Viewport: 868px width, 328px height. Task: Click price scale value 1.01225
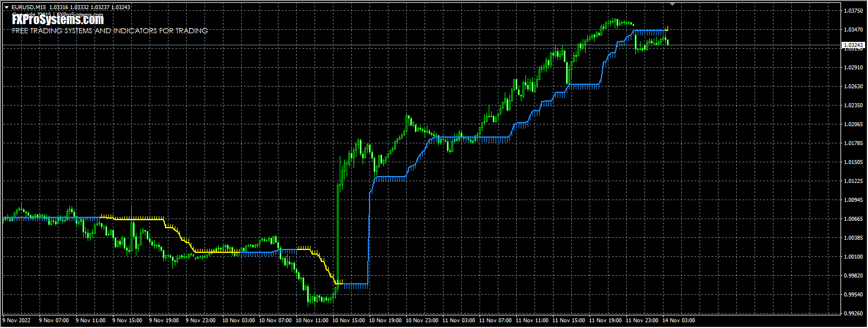(x=854, y=181)
